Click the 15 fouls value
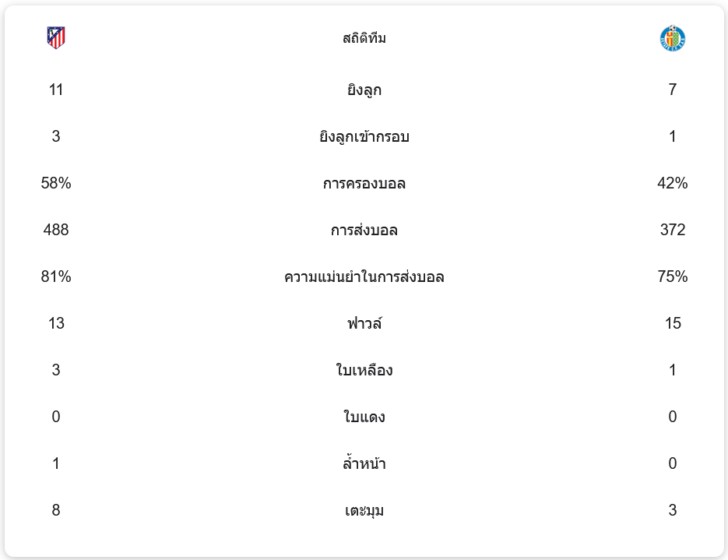The image size is (728, 560). point(673,324)
